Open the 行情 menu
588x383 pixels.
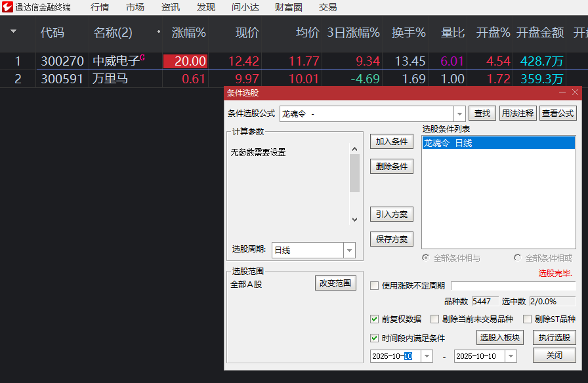pos(100,7)
